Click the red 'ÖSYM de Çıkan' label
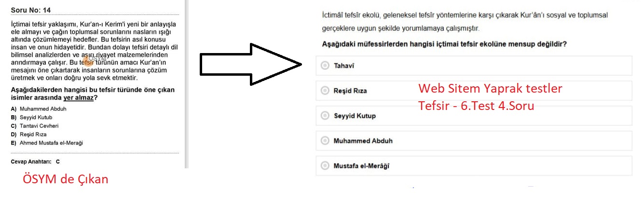This screenshot has width=644, height=204. click(66, 179)
